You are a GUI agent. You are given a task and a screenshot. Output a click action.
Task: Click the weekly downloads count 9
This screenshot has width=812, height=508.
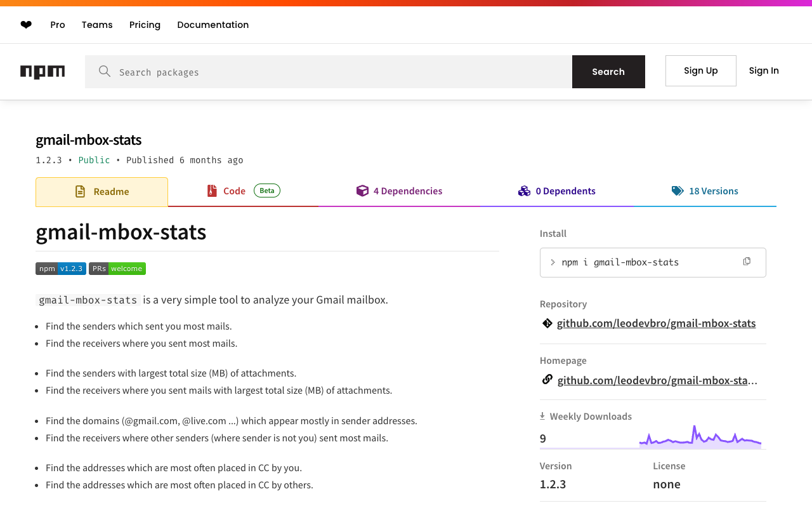point(543,438)
